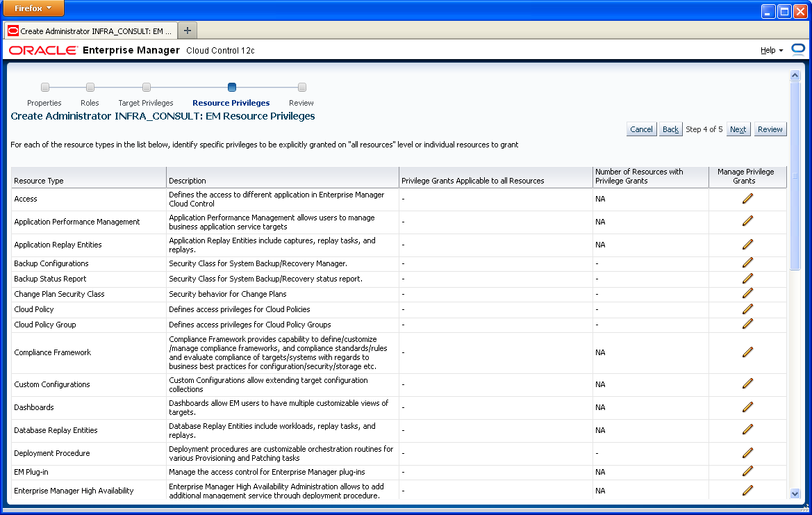Click the Oracle favicon on browser tab
Viewport: 812px width, 515px height.
13,31
